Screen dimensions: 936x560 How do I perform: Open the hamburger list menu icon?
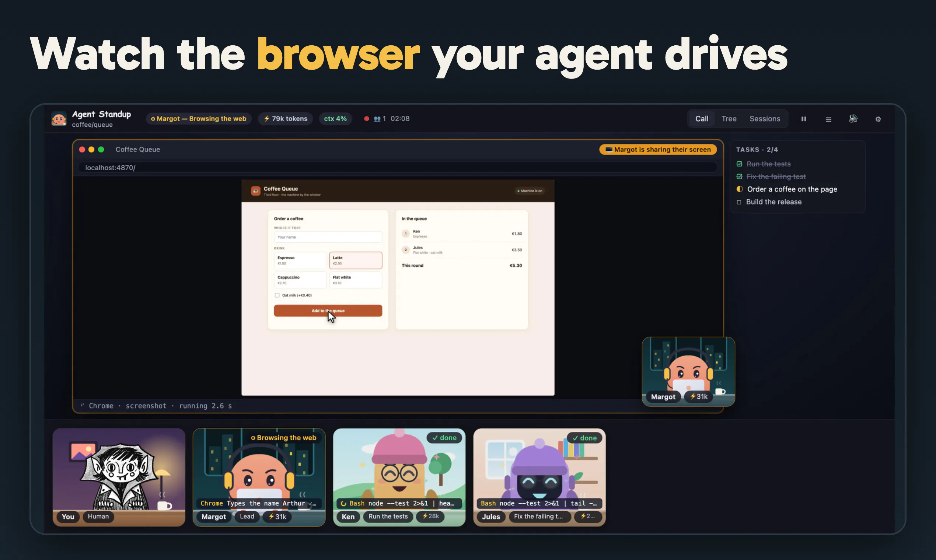click(828, 119)
